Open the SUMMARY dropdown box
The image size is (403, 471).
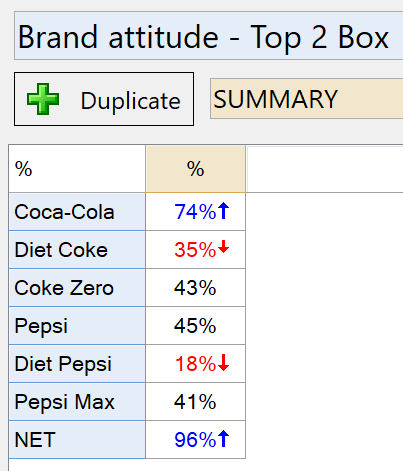pos(306,99)
